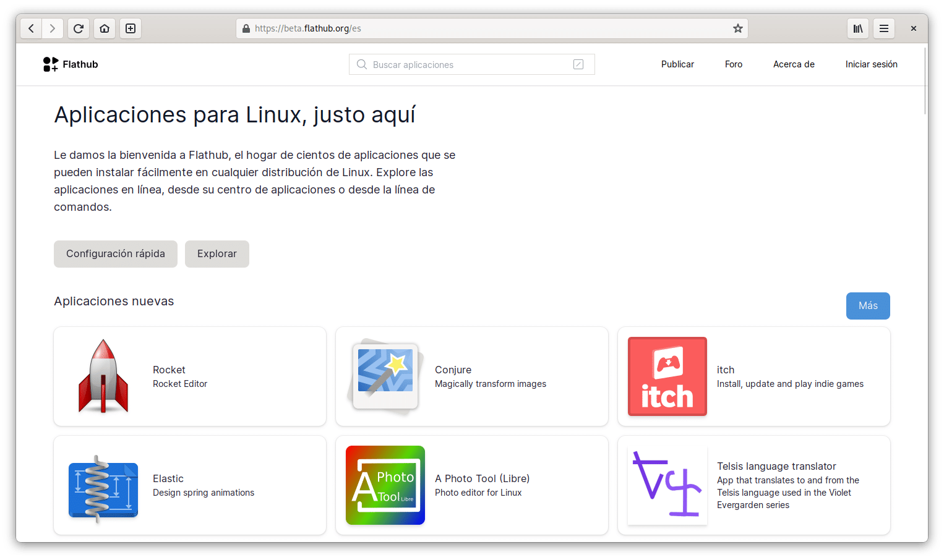Click the A Photo Tool (Libre) icon
This screenshot has height=560, width=944.
point(385,485)
